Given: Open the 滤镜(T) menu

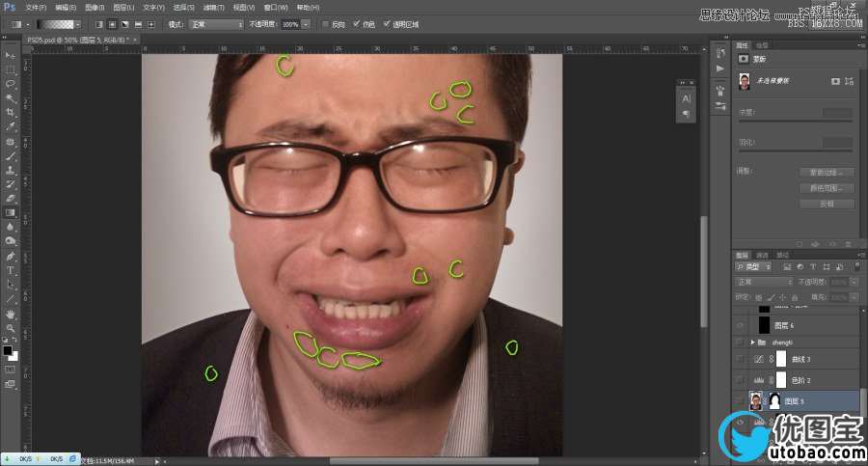Looking at the screenshot, I should coord(214,8).
